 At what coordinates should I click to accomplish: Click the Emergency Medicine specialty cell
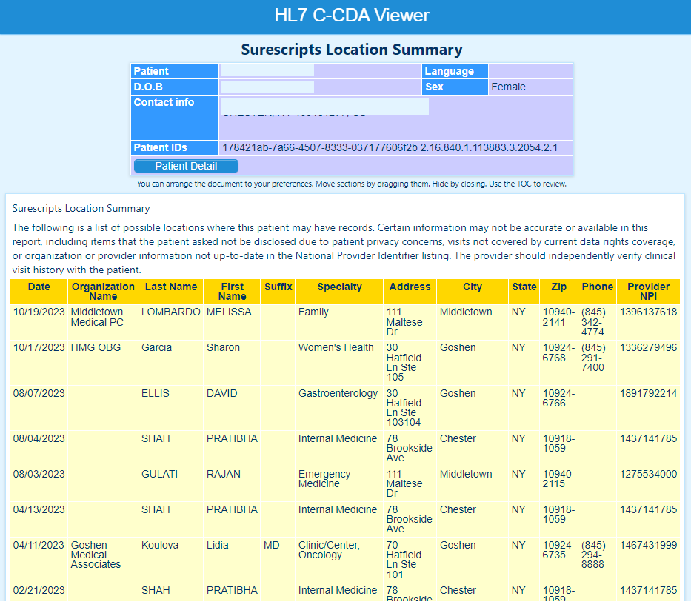[324, 479]
